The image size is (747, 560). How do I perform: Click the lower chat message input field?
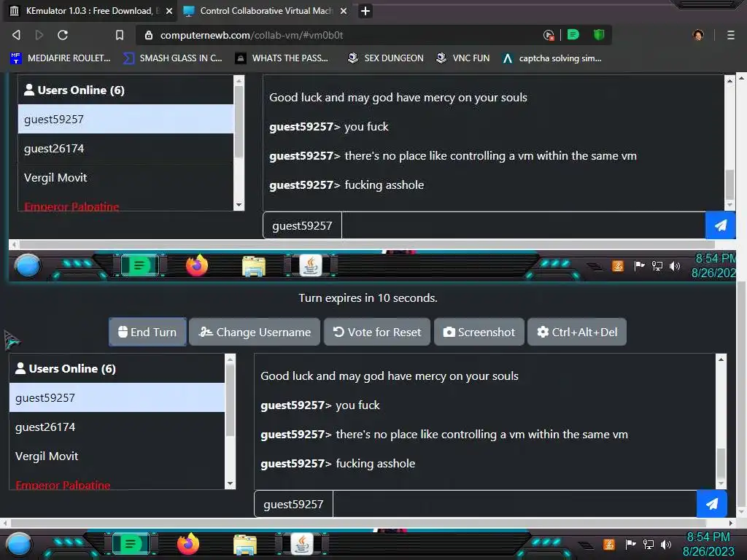pos(514,504)
